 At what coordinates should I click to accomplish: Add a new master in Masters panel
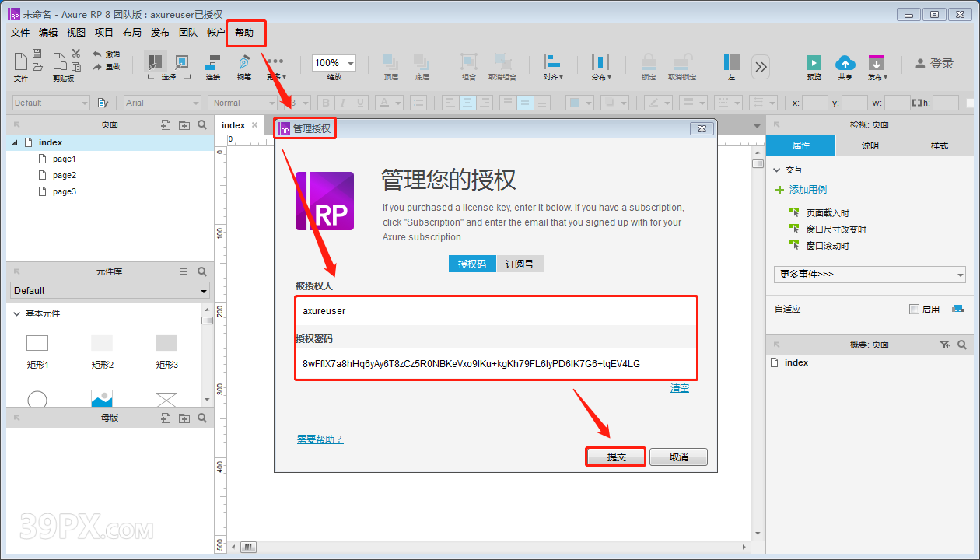[x=166, y=418]
